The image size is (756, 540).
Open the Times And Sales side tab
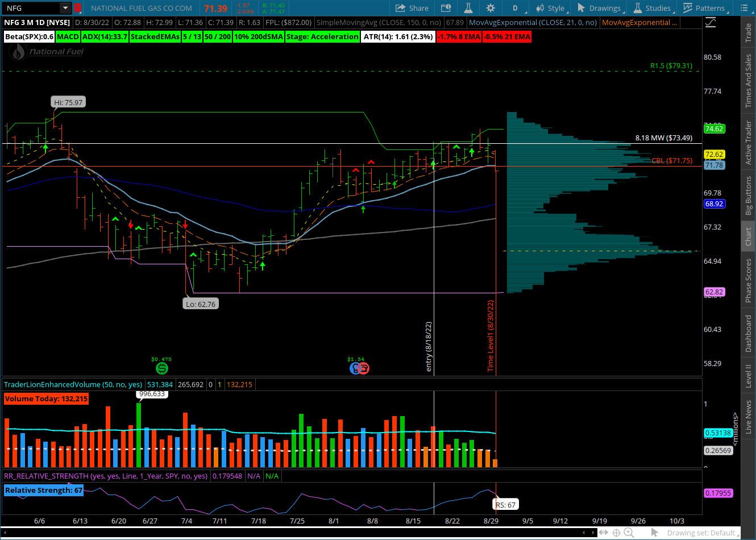click(x=749, y=81)
